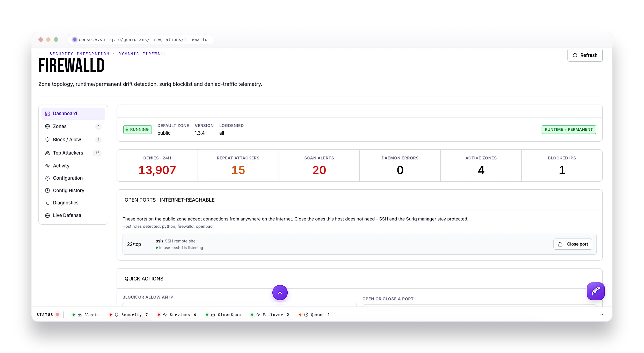This screenshot has height=353, width=644.
Task: Click the Configuration gear icon
Action: pyautogui.click(x=47, y=178)
